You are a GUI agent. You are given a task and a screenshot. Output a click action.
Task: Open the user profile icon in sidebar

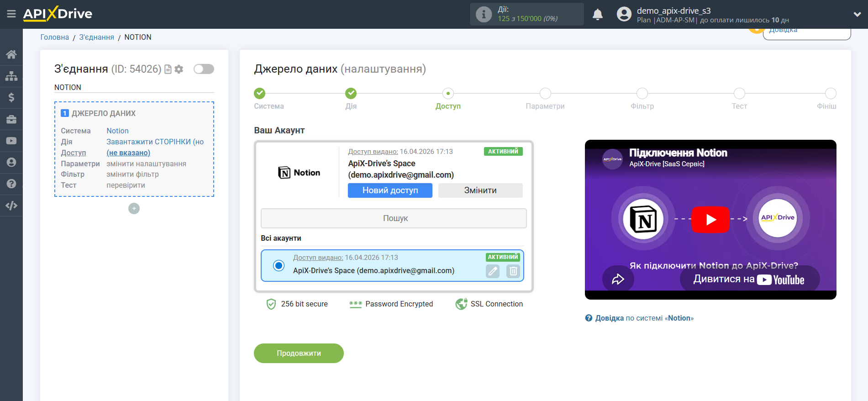coord(11,162)
